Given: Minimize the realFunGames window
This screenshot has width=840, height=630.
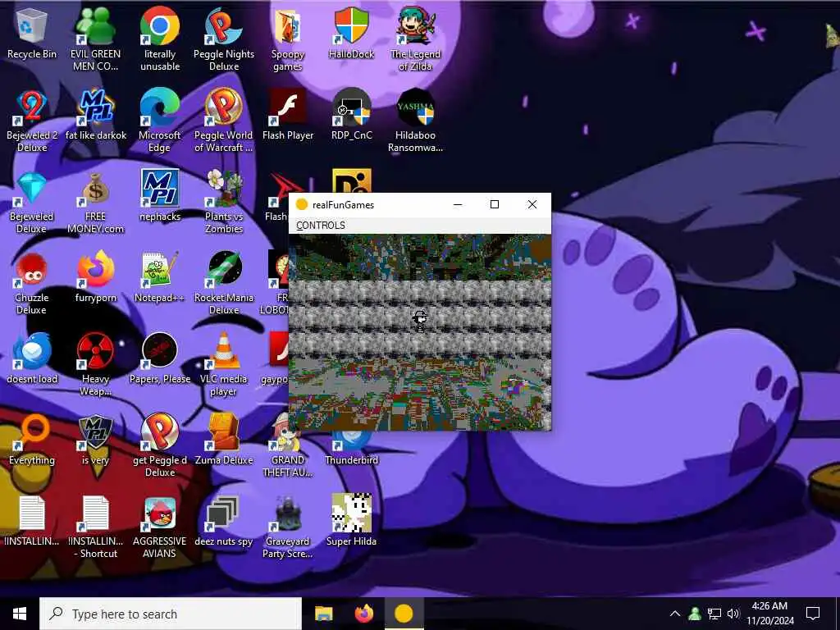Looking at the screenshot, I should (x=458, y=204).
